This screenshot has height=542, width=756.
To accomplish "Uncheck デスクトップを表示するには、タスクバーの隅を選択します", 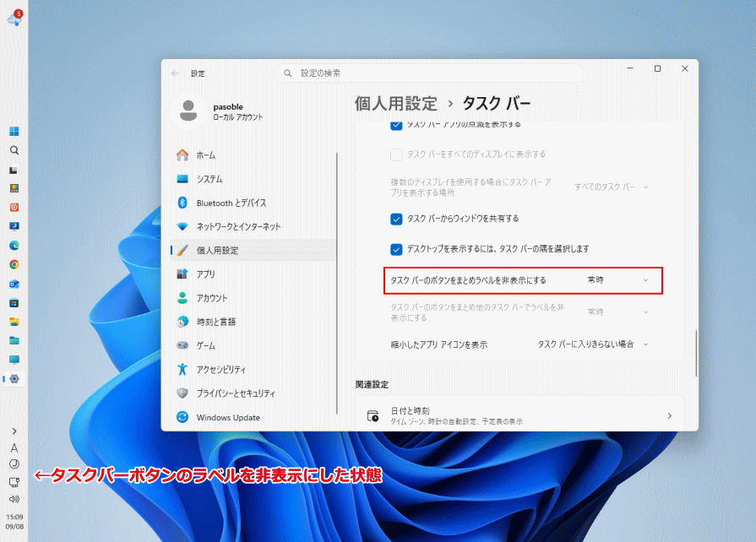I will 396,250.
